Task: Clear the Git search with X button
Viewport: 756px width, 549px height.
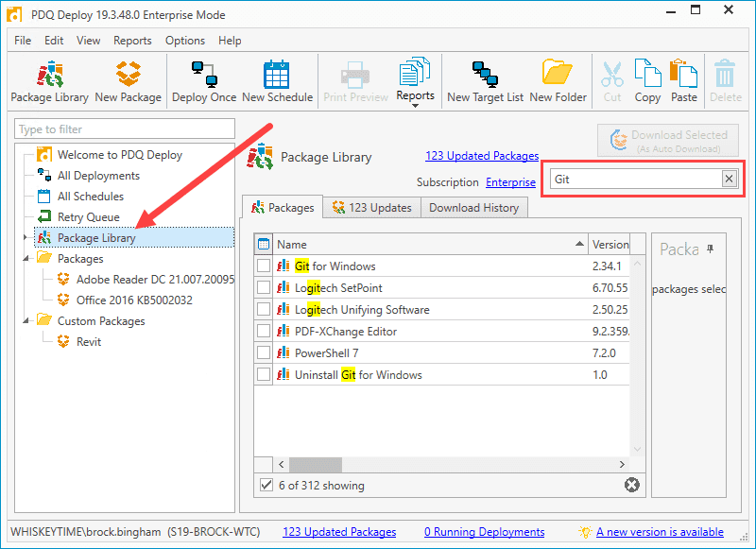Action: click(729, 180)
